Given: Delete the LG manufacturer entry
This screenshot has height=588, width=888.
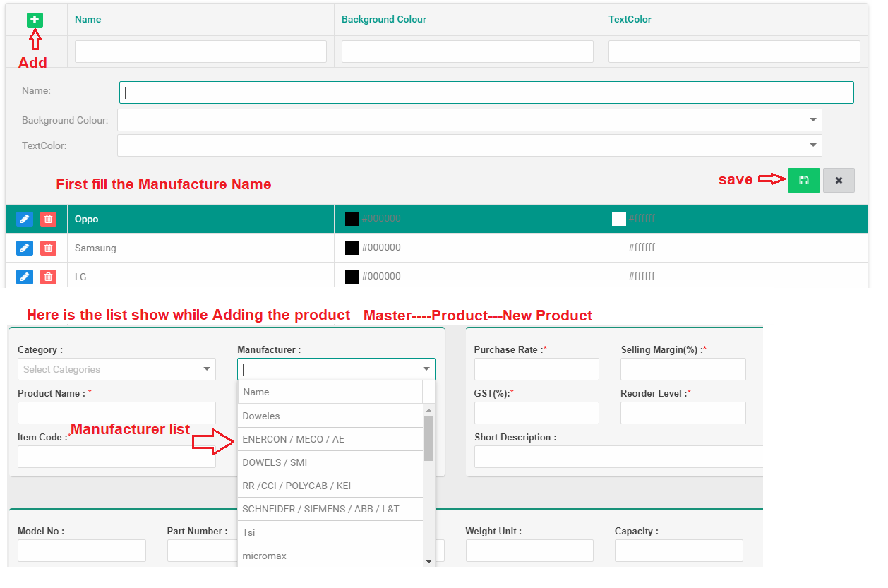Looking at the screenshot, I should 48,277.
